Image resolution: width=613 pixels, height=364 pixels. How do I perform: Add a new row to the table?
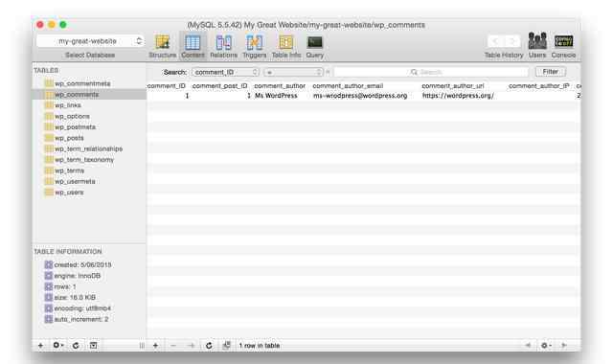[155, 346]
